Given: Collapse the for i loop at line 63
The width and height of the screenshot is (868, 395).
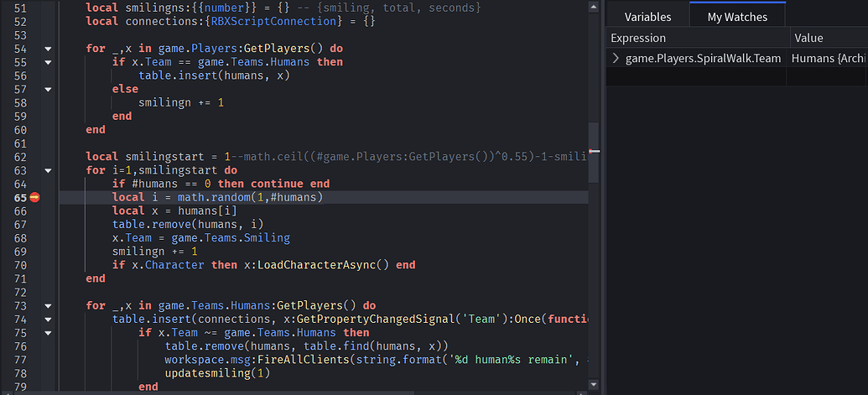Looking at the screenshot, I should click(48, 171).
